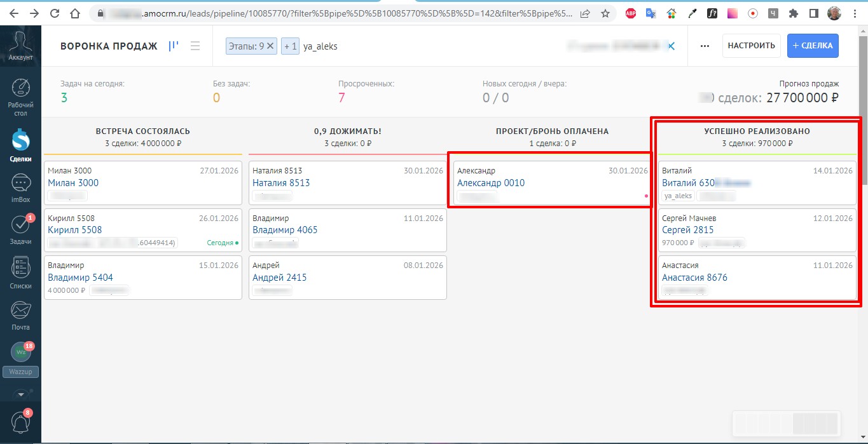The height and width of the screenshot is (444, 868).
Task: Expand the +1 additional filters chip
Action: point(290,46)
